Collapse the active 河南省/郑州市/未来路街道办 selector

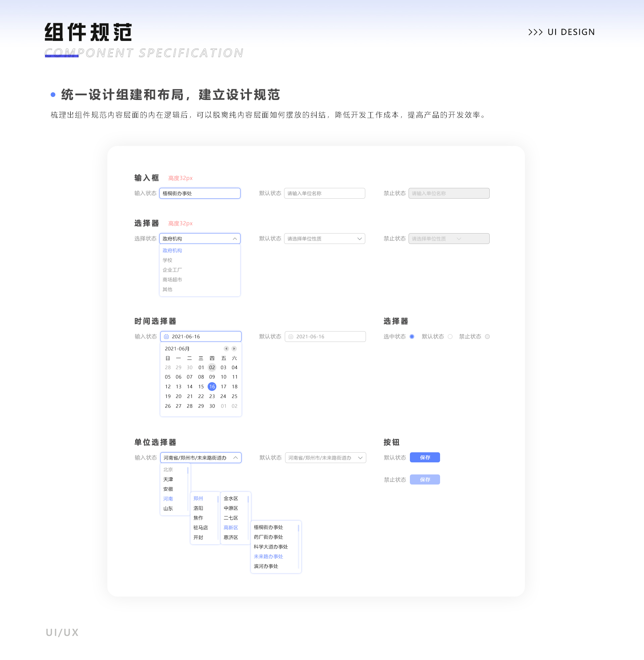235,458
